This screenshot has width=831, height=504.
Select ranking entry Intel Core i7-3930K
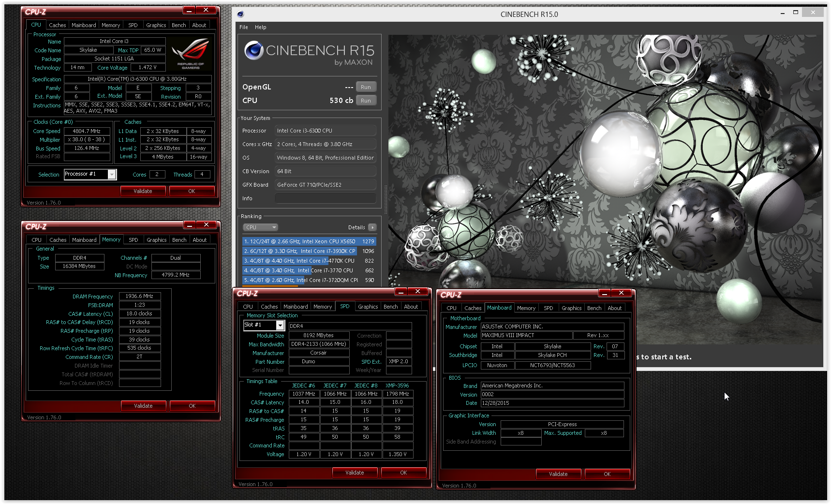point(309,251)
